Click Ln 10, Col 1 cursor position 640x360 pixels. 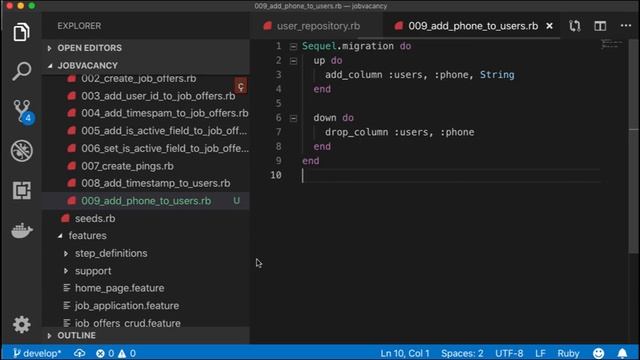[x=405, y=353]
